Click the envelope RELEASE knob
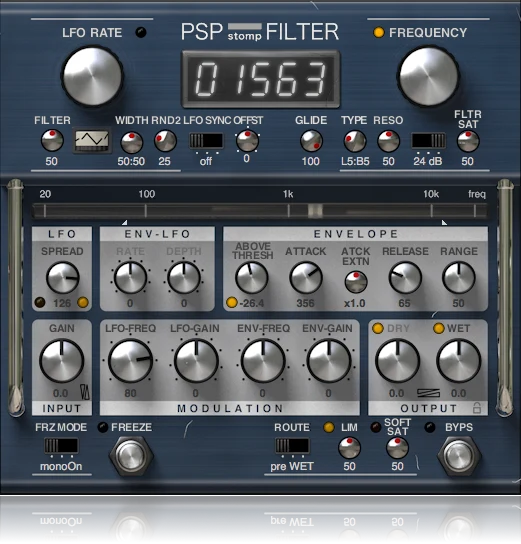This screenshot has width=521, height=544. click(x=405, y=278)
